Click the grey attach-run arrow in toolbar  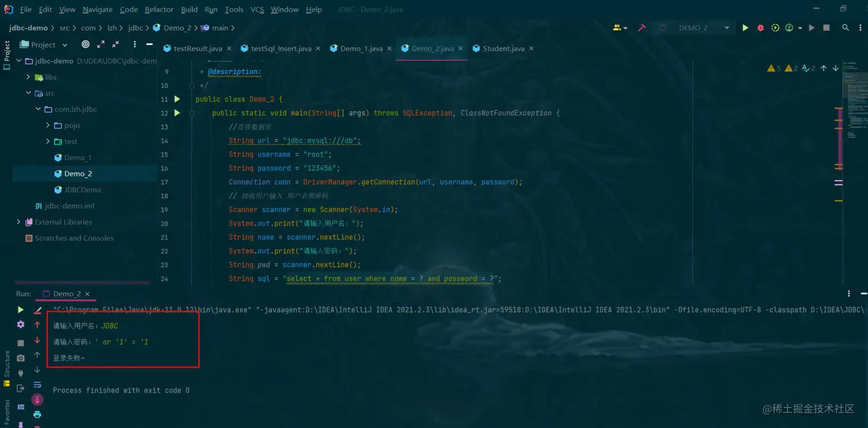pyautogui.click(x=811, y=28)
